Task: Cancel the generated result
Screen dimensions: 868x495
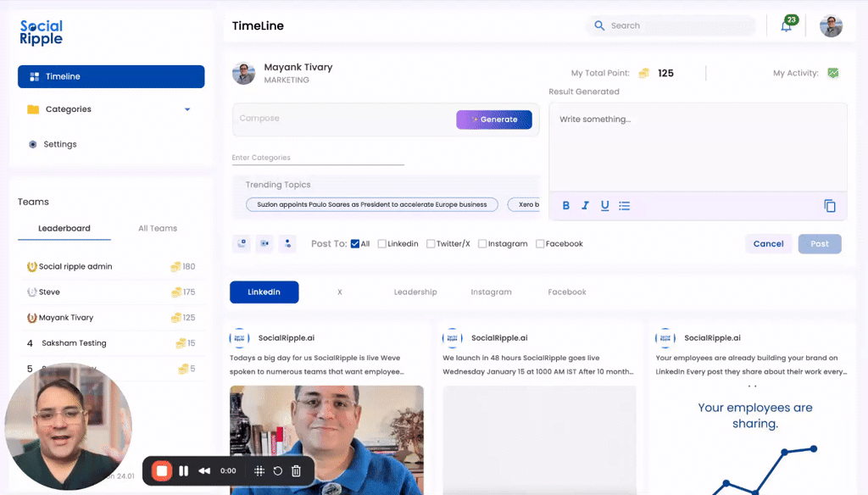Action: pos(768,243)
